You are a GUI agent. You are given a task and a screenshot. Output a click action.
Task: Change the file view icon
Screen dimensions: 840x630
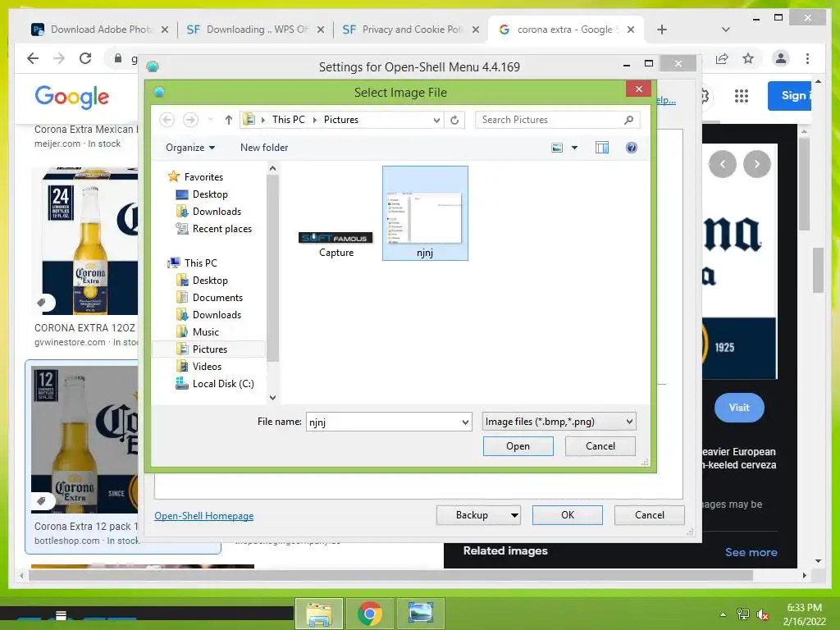[x=557, y=148]
